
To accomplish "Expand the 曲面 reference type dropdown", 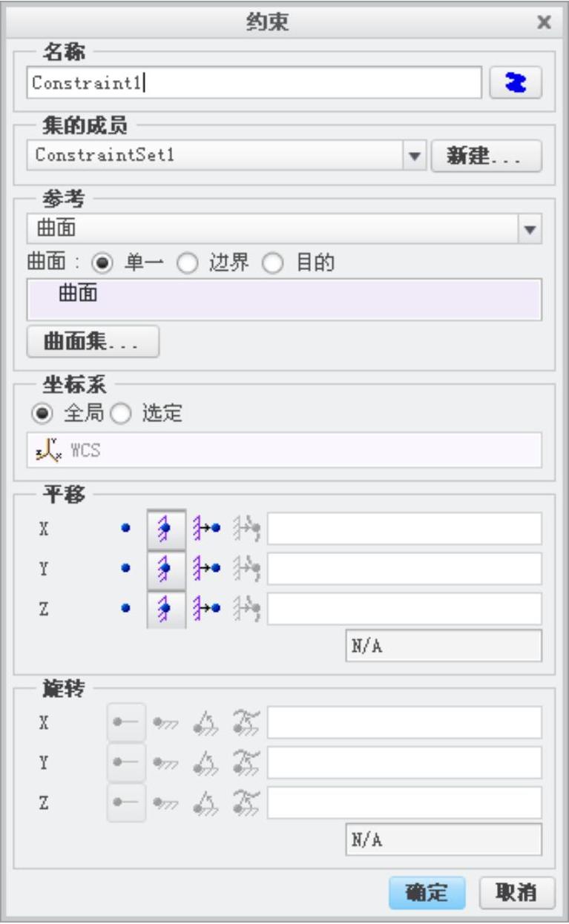I will click(529, 230).
